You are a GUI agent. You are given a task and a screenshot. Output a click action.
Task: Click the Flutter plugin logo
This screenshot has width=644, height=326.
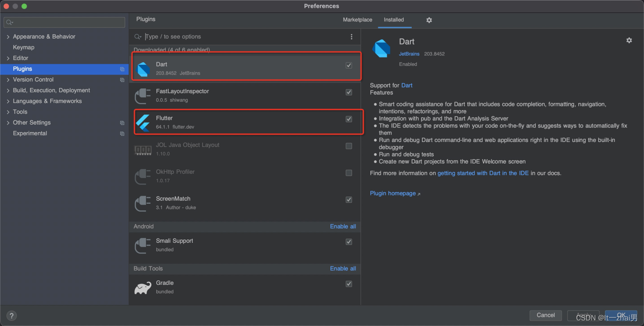tap(143, 123)
